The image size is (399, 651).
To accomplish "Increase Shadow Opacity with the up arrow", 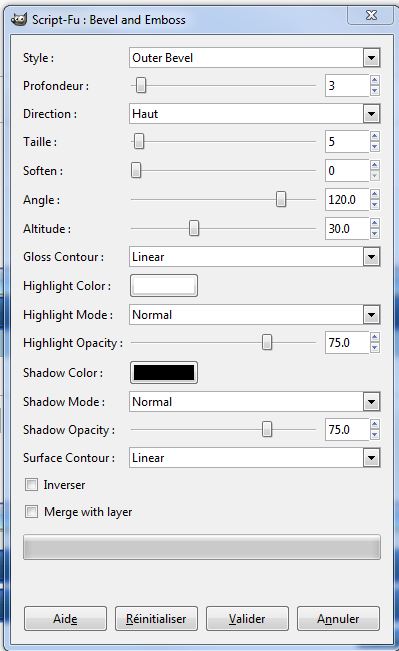I will 375,425.
